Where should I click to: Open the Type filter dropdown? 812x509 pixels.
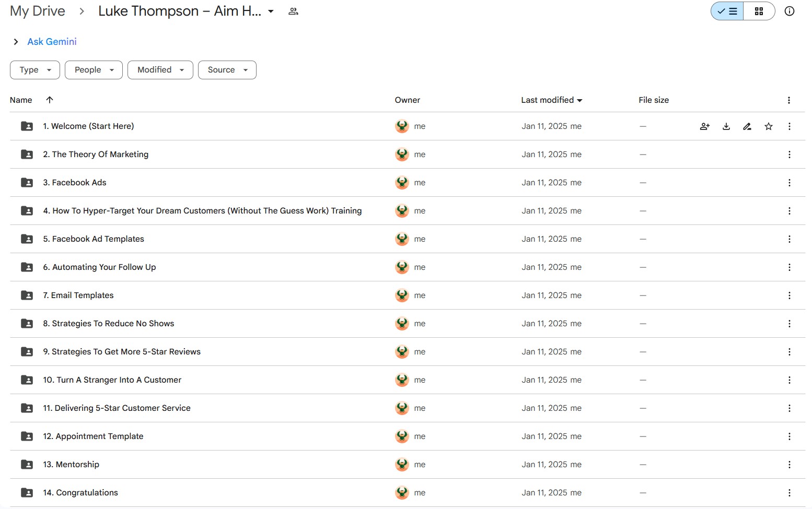(35, 70)
